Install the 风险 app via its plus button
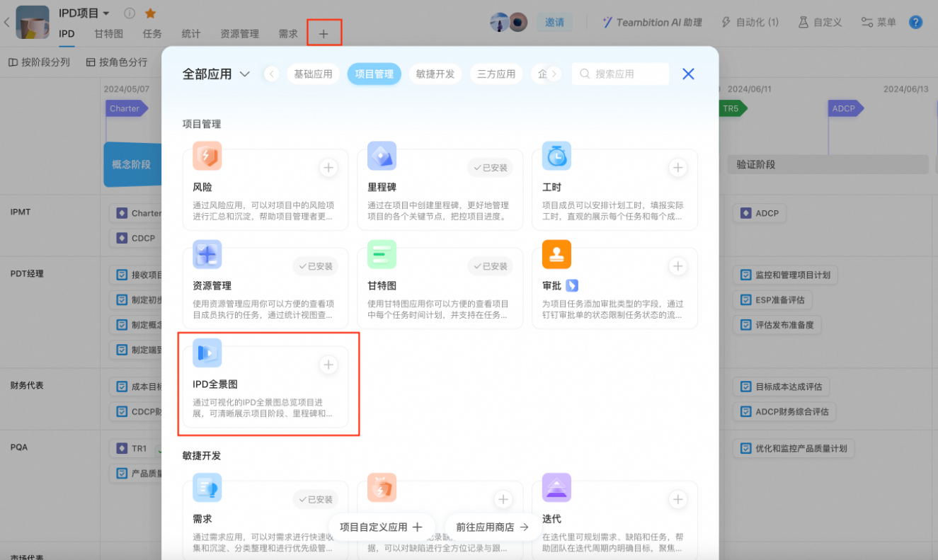This screenshot has width=938, height=560. (328, 168)
